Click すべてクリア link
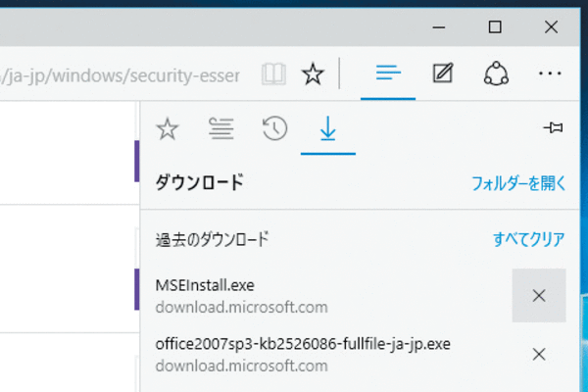The width and height of the screenshot is (588, 392). coord(529,239)
